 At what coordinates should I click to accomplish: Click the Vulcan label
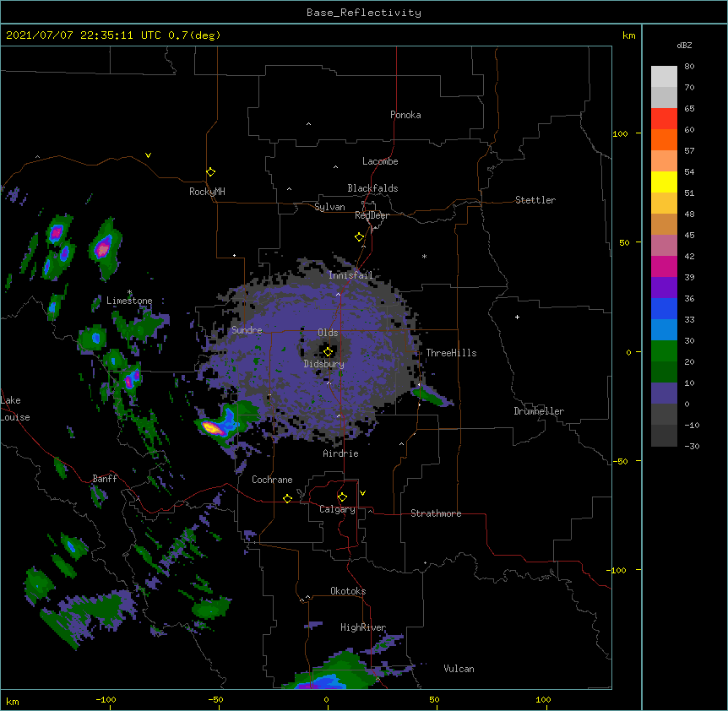pos(459,669)
